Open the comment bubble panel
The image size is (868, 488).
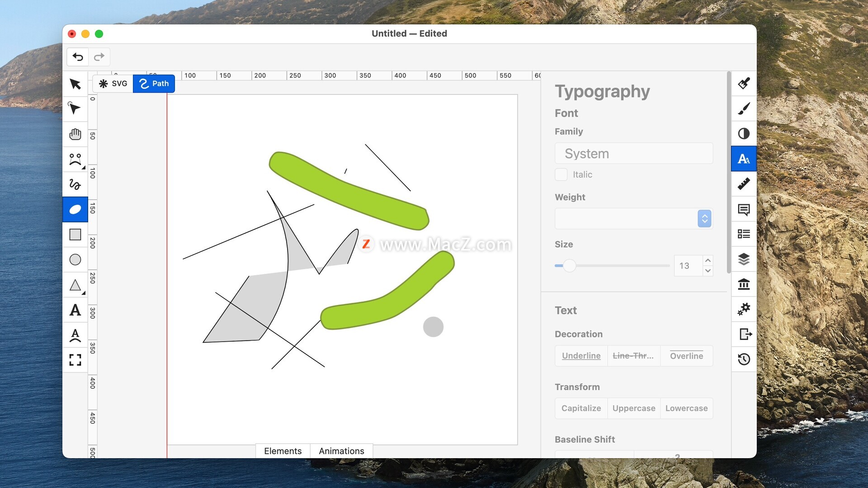point(744,209)
